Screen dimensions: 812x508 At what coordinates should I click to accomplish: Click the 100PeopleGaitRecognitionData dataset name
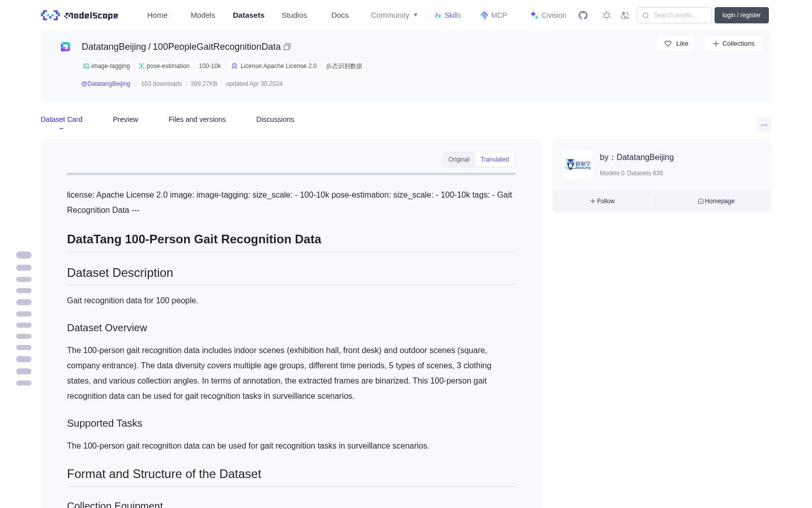click(217, 47)
